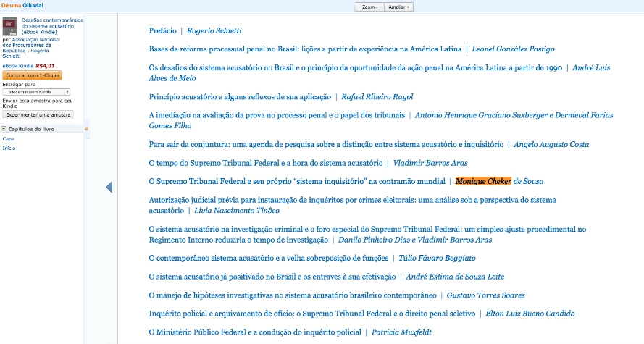Click the highlighted Monique Cheker name
This screenshot has width=644, height=344.
point(483,181)
